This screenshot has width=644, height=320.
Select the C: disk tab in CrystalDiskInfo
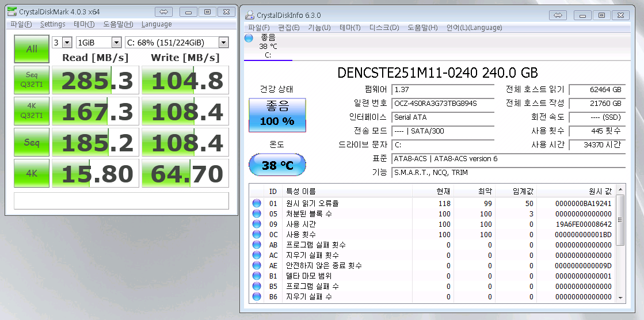click(x=268, y=46)
